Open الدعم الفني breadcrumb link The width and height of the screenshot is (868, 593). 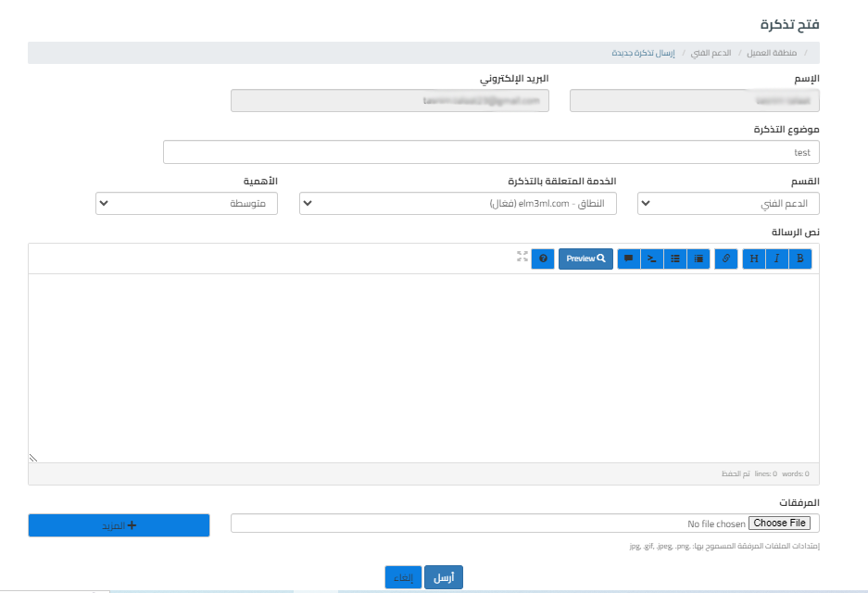tap(714, 54)
